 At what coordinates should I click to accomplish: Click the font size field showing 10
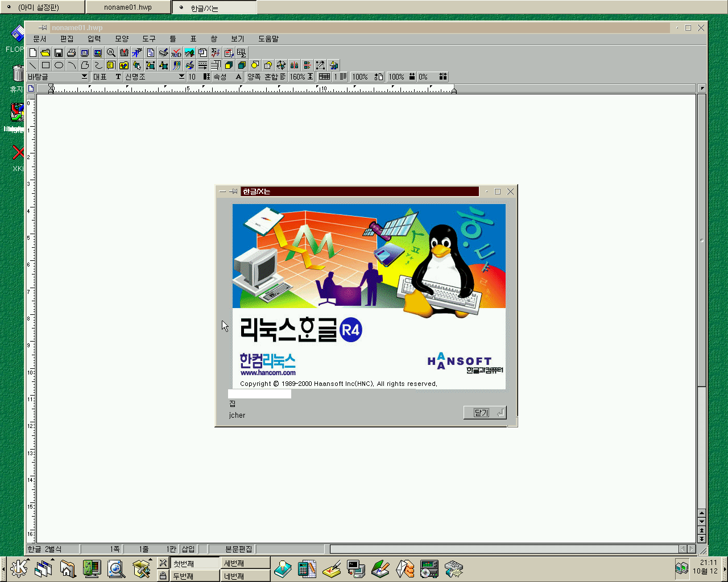[x=198, y=77]
